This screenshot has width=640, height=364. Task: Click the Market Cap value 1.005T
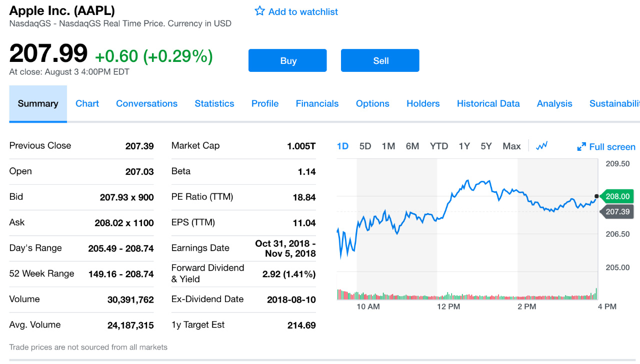click(x=301, y=146)
